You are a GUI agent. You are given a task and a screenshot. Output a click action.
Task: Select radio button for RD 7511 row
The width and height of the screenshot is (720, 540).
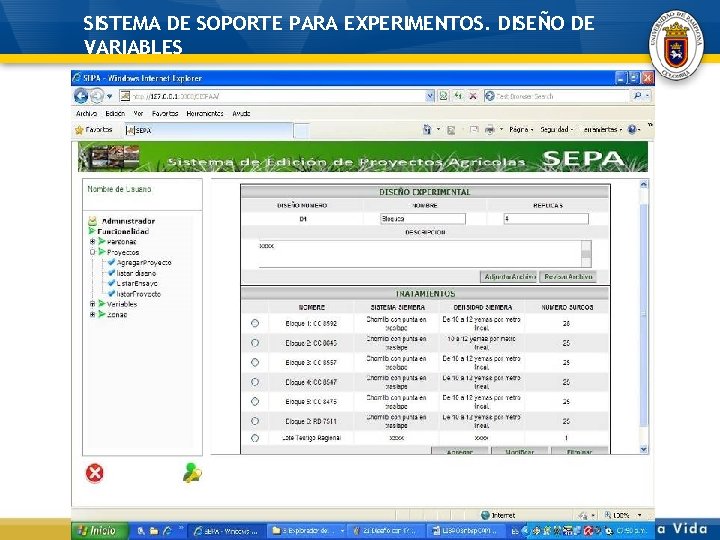255,421
